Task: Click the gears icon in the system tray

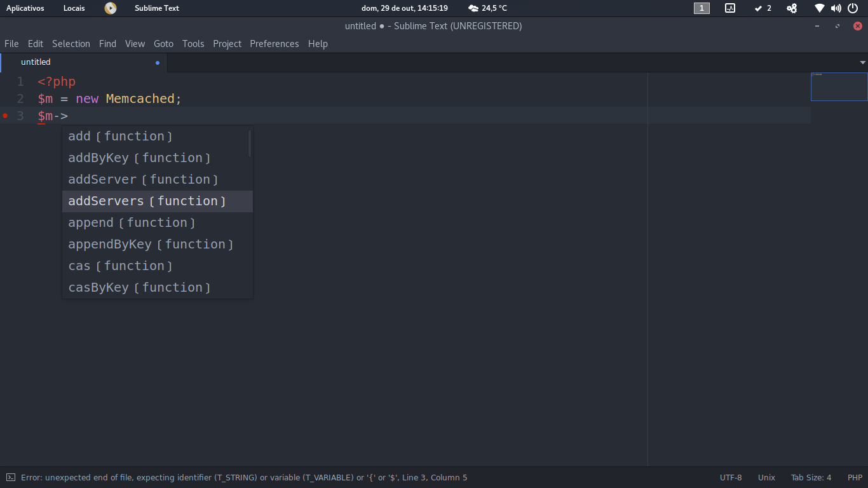Action: (792, 8)
